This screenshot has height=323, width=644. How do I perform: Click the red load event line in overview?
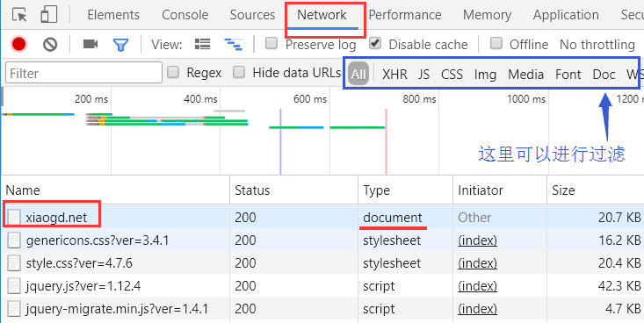[x=386, y=141]
